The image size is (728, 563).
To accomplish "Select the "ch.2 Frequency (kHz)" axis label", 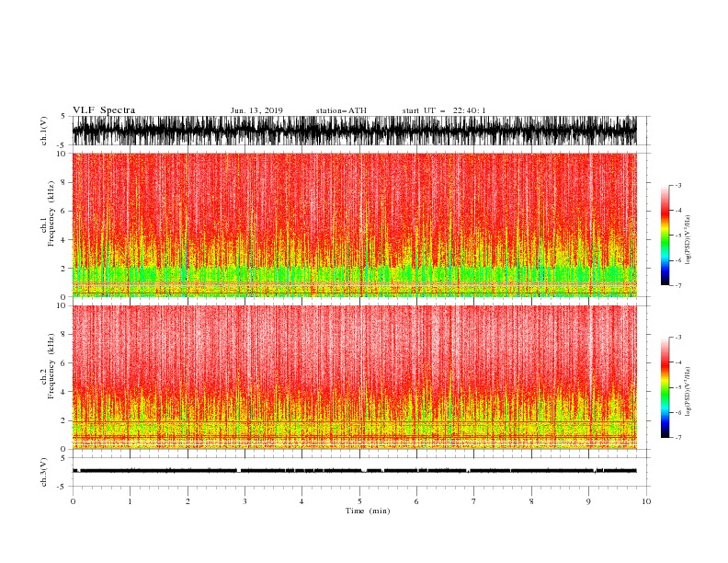I will point(48,377).
